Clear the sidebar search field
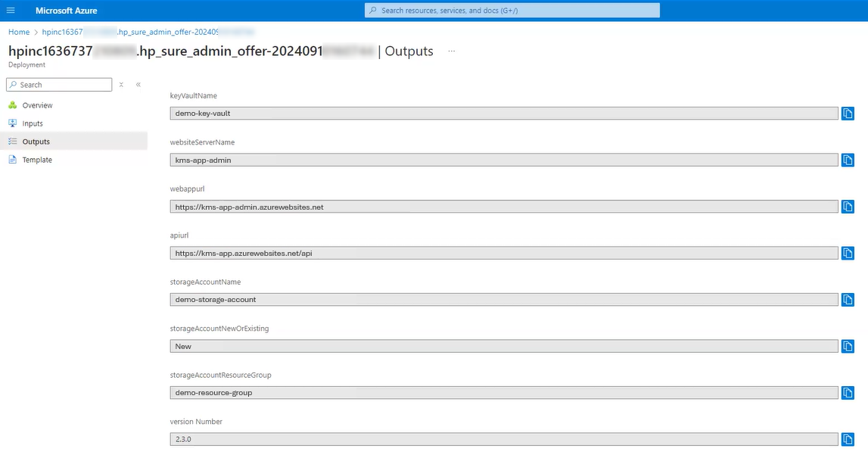 120,84
